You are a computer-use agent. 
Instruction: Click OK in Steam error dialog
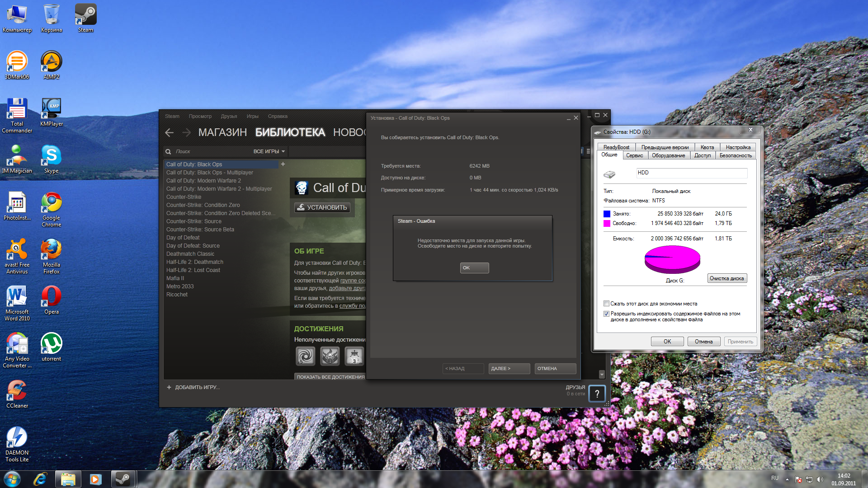(x=474, y=268)
